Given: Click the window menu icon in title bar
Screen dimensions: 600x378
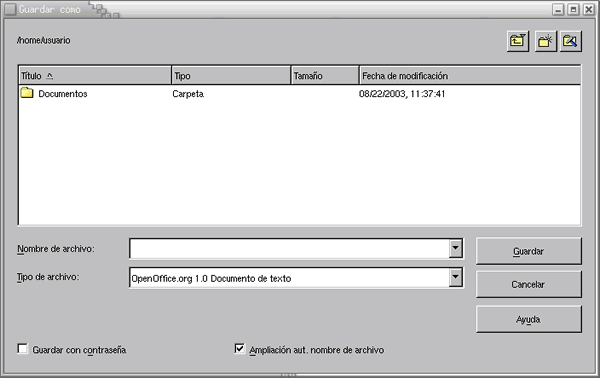Looking at the screenshot, I should coord(10,10).
